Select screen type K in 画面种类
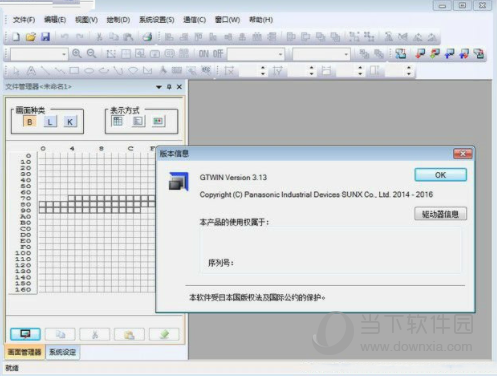Viewport: 497px width, 376px height. coord(70,122)
